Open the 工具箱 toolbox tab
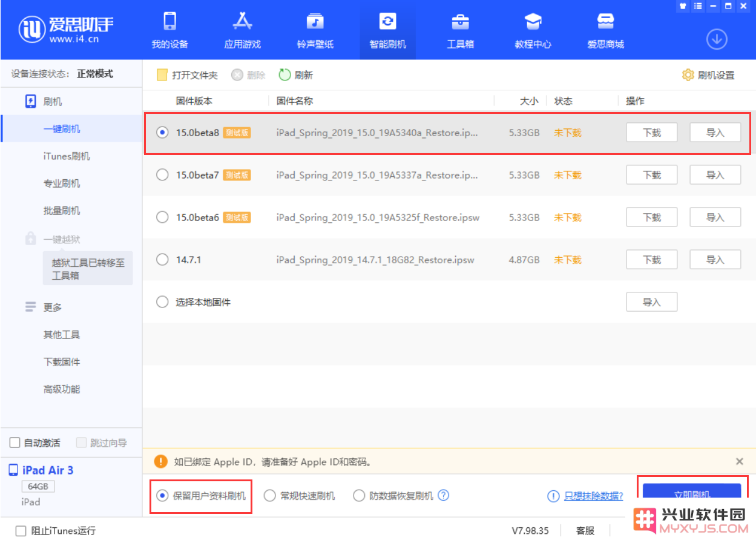This screenshot has width=756, height=543. pos(460,30)
